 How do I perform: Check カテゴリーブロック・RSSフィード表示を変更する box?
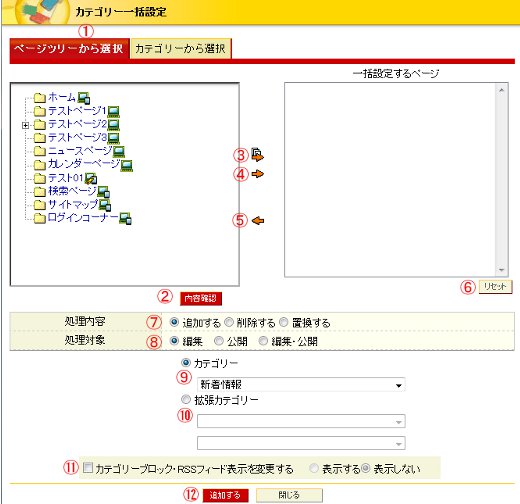88,467
